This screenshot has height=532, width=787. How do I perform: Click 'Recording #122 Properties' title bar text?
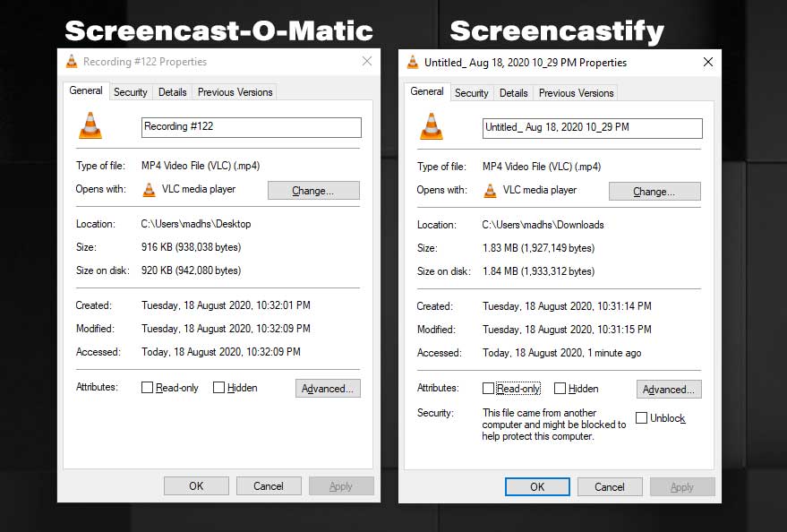(x=145, y=62)
